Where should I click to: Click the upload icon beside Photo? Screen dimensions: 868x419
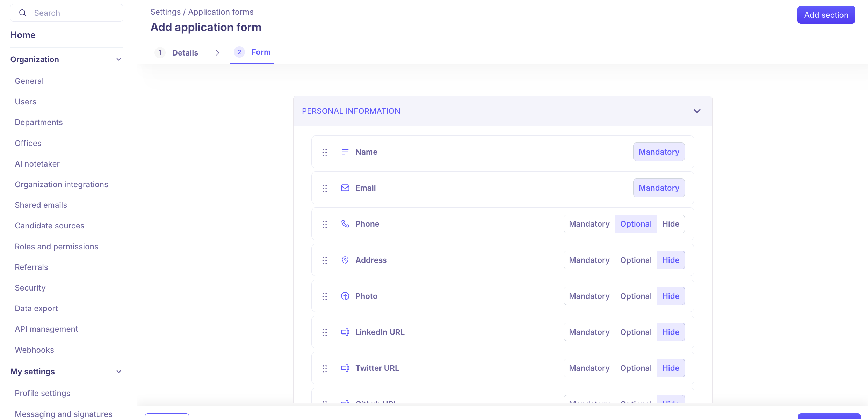click(x=345, y=296)
